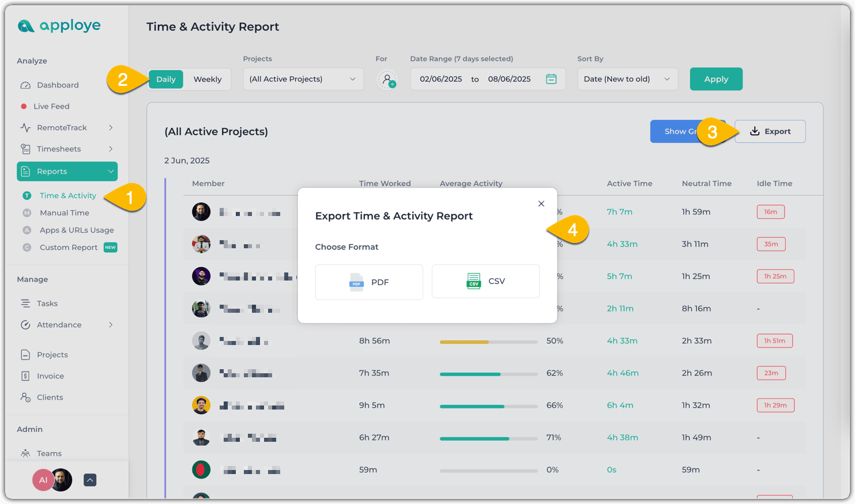The height and width of the screenshot is (504, 855).
Task: Click the add member icon under For
Action: 387,79
